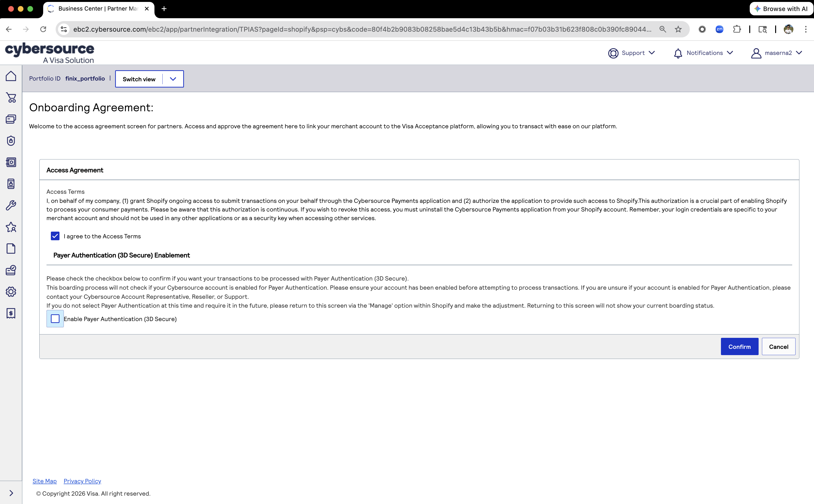Open the Privacy Policy link
Viewport: 814px width, 504px height.
coord(82,481)
